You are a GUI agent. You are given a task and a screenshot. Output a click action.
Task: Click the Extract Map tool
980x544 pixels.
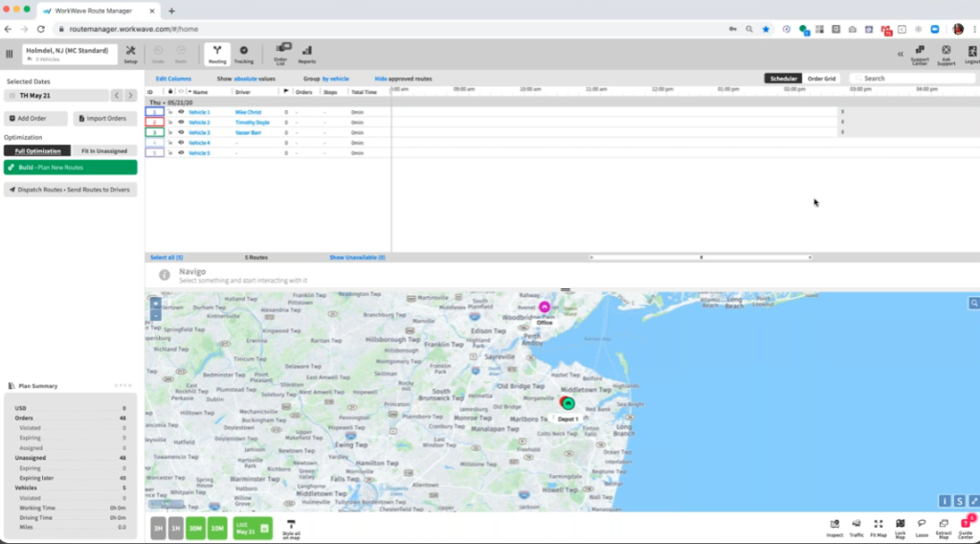coord(943,529)
